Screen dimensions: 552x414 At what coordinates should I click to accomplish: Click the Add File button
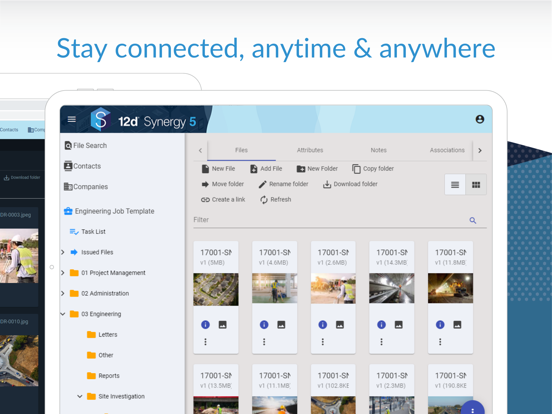click(x=266, y=169)
